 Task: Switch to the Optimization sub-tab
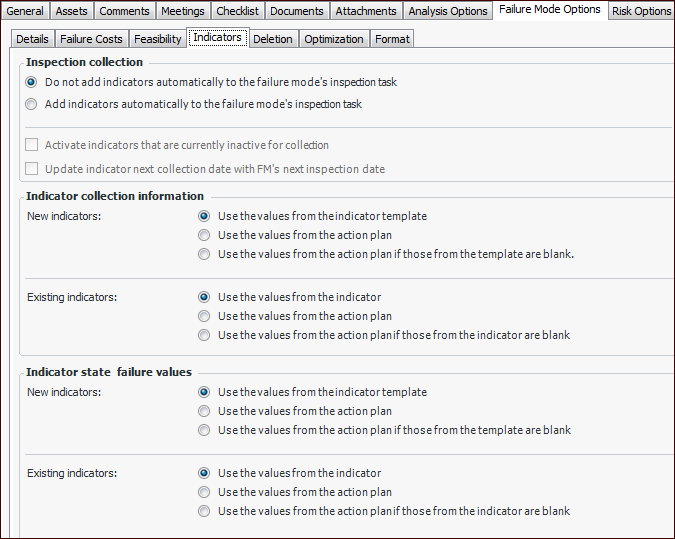pyautogui.click(x=334, y=39)
